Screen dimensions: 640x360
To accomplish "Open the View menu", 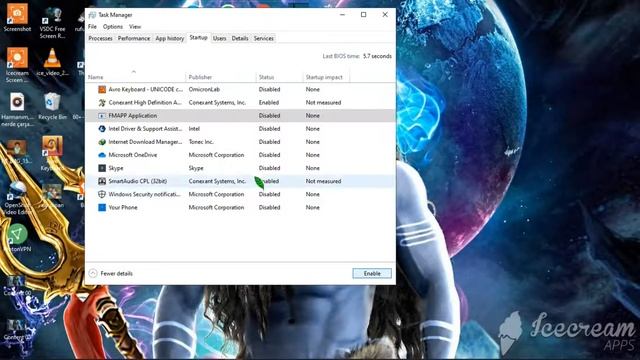I will pyautogui.click(x=135, y=27).
